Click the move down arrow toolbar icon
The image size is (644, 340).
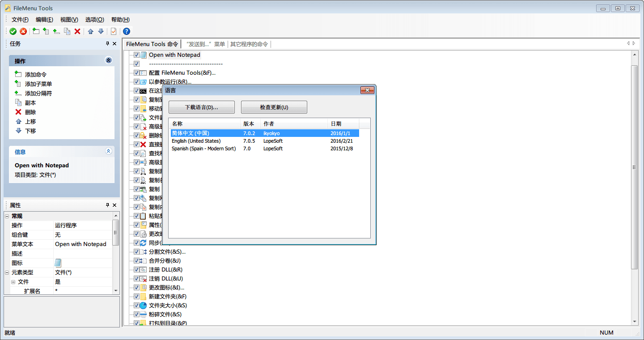coord(101,31)
